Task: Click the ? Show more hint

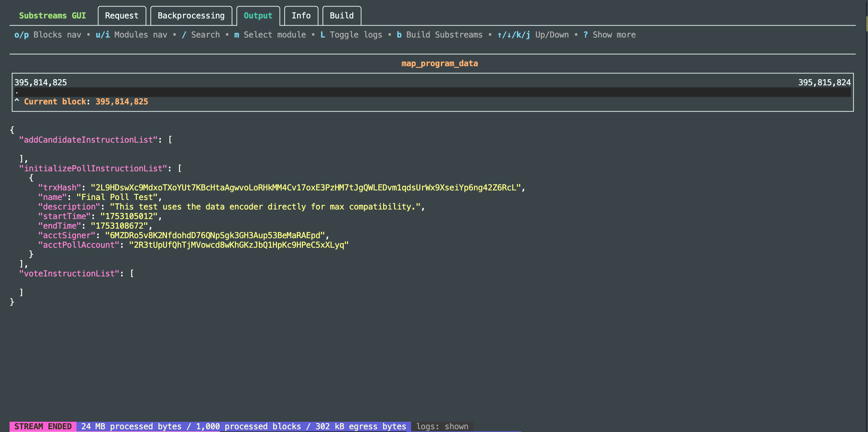Action: click(610, 35)
